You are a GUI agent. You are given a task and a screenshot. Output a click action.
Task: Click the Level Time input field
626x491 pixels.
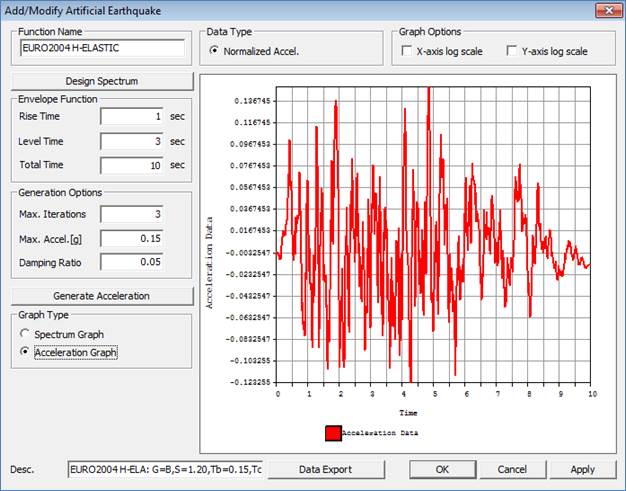131,141
